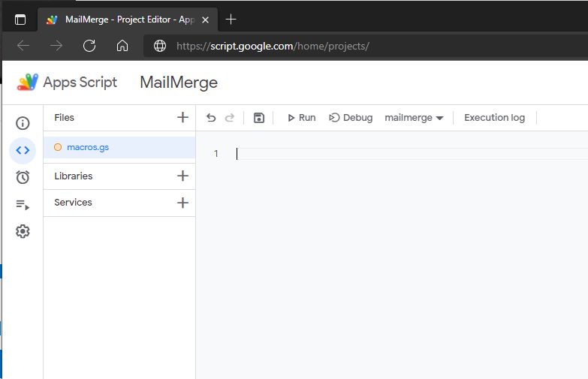Viewport: 588px width, 379px height.
Task: Click the MailMerge project title
Action: 179,82
